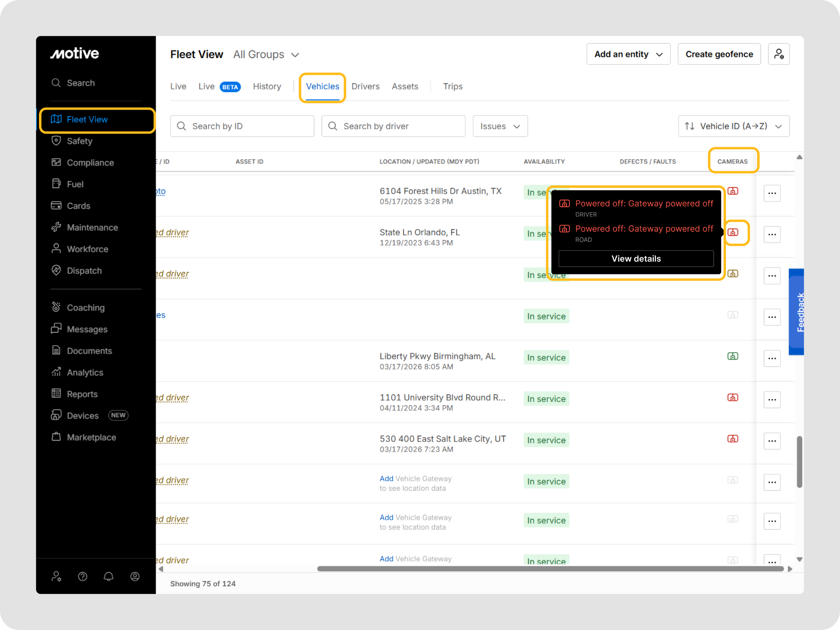Viewport: 840px width, 630px height.
Task: Click red camera icon for Salt Lake City vehicle
Action: [x=733, y=439]
